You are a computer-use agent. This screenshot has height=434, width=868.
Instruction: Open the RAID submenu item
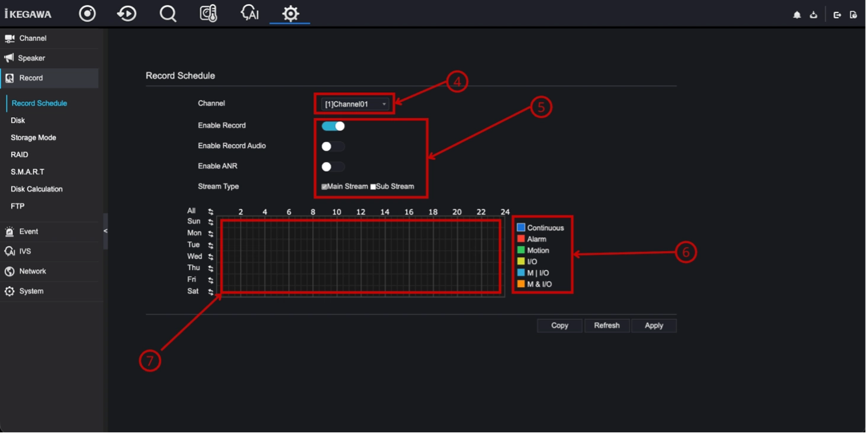coord(20,155)
